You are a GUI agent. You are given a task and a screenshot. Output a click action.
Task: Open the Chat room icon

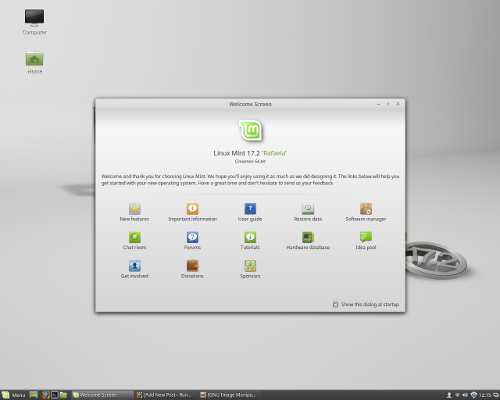[x=135, y=237]
